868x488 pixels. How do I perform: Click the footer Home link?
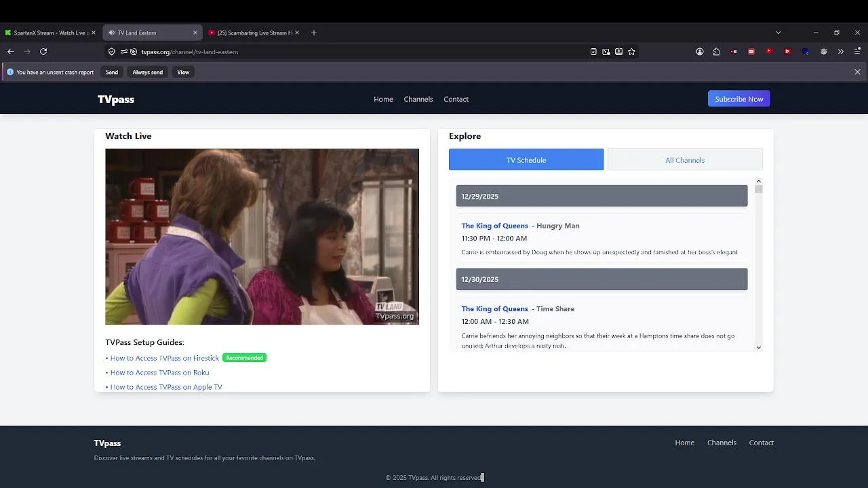tap(685, 443)
